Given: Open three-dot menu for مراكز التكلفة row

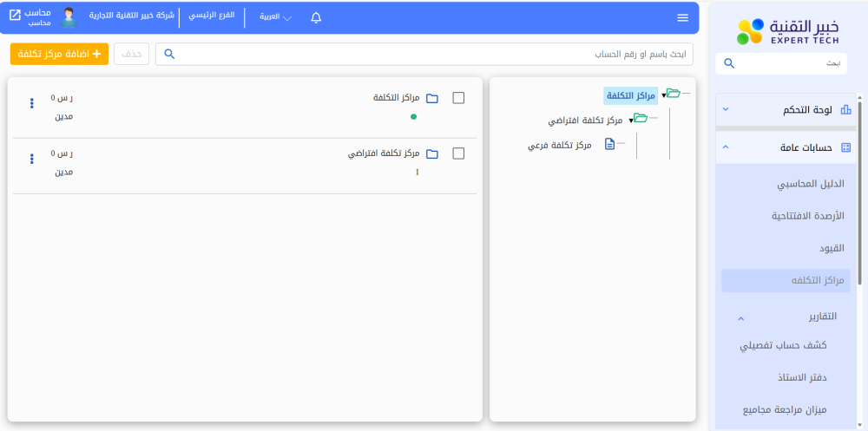Looking at the screenshot, I should (x=32, y=103).
